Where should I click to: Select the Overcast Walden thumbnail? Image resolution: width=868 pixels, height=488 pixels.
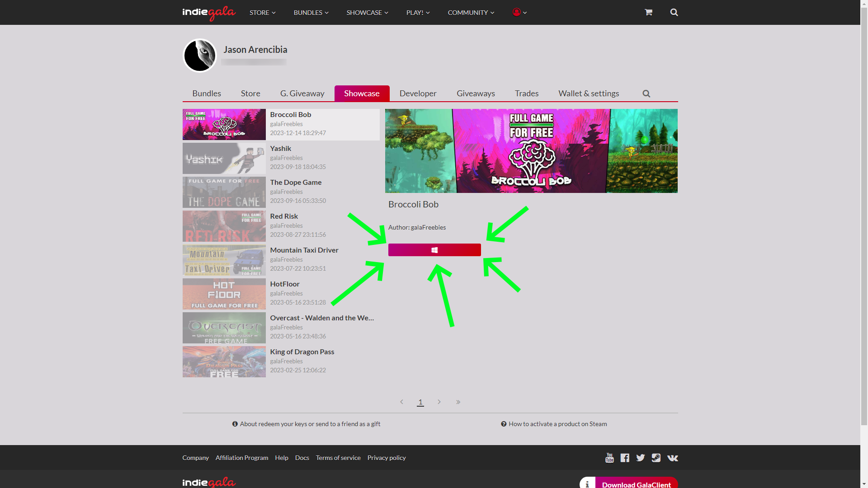pyautogui.click(x=224, y=328)
